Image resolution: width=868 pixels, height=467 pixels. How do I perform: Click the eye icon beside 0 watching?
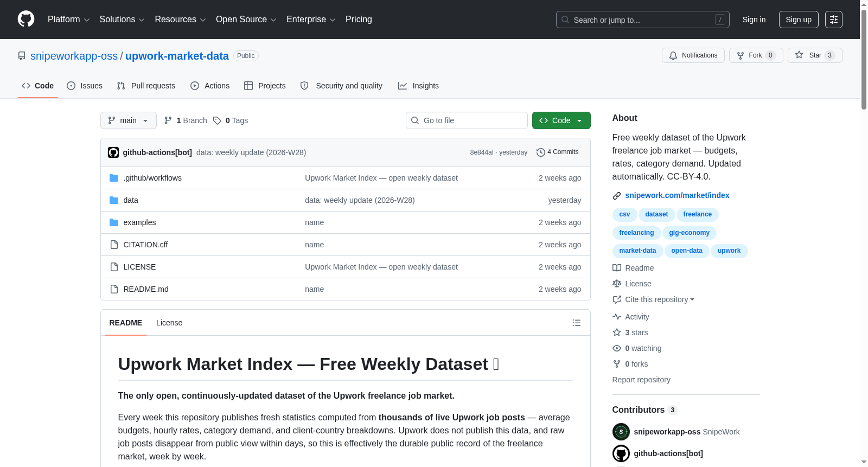tap(617, 348)
